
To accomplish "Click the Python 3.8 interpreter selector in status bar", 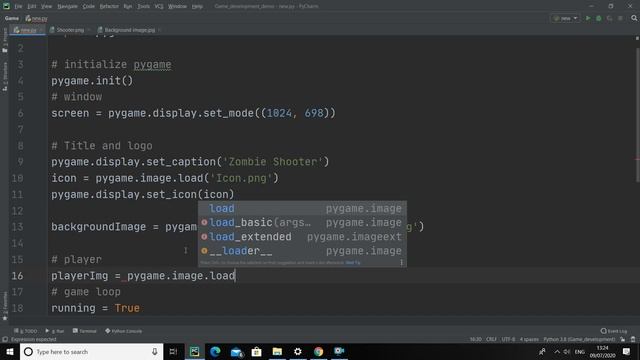I will click(579, 340).
